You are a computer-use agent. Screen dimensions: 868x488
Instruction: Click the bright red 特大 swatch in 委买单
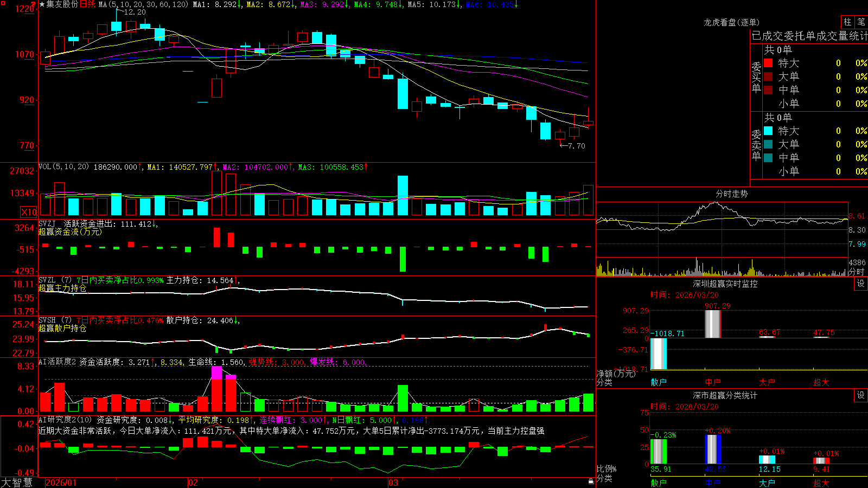point(768,63)
